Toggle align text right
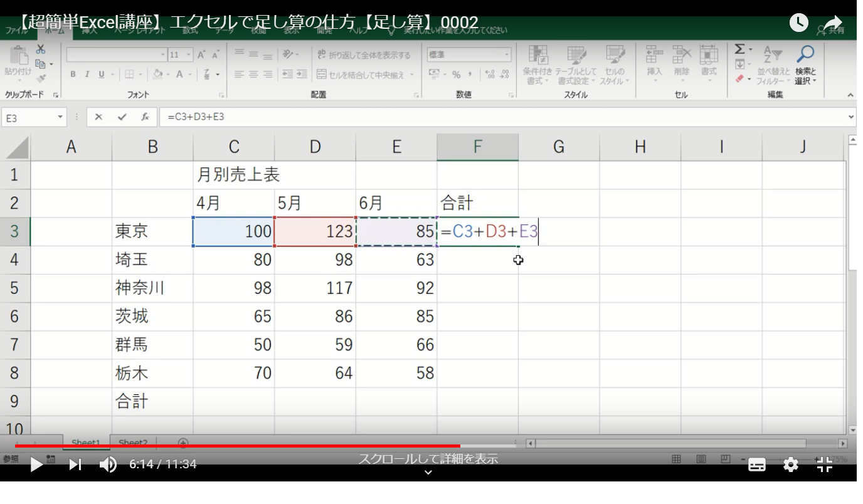The height and width of the screenshot is (504, 863). pos(268,75)
